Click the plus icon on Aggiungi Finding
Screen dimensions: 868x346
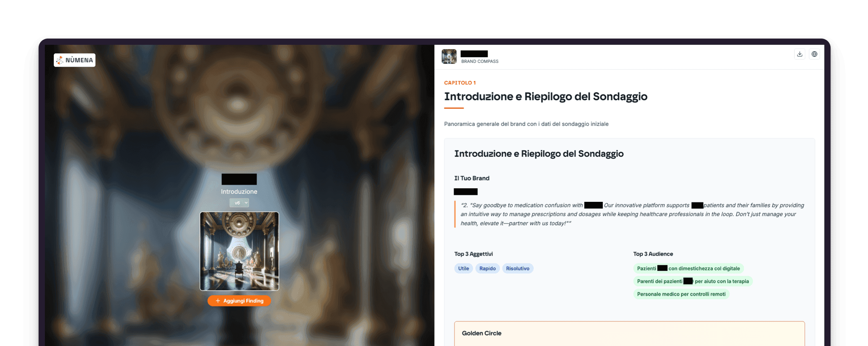click(218, 301)
